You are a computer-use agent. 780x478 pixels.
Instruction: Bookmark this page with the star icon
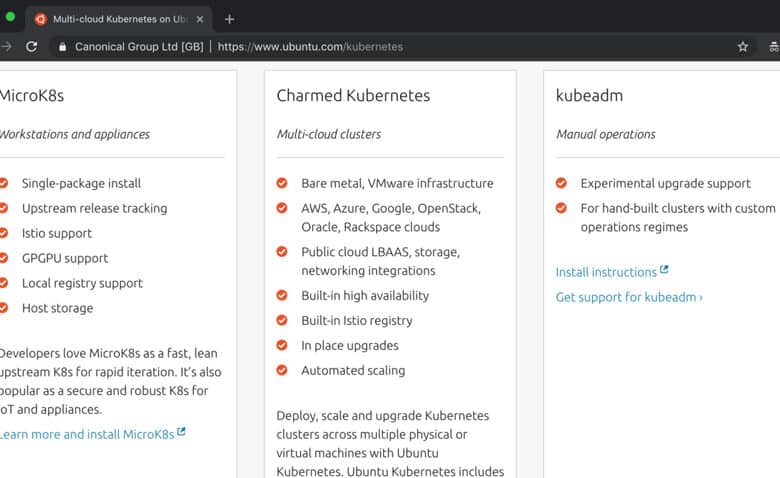click(x=743, y=47)
